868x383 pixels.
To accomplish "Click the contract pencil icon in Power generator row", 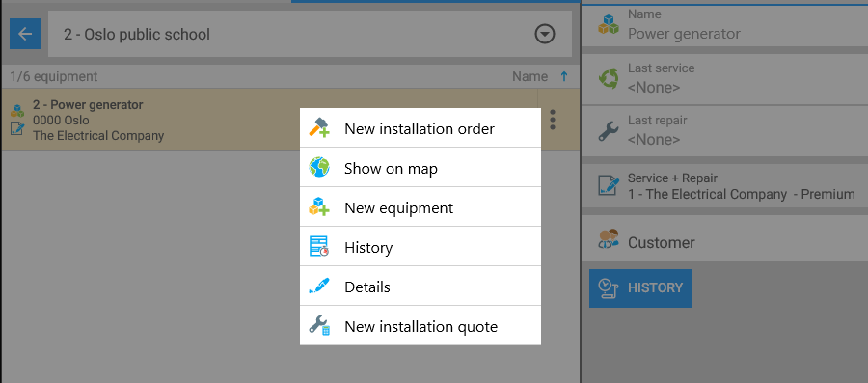I will pos(17,129).
